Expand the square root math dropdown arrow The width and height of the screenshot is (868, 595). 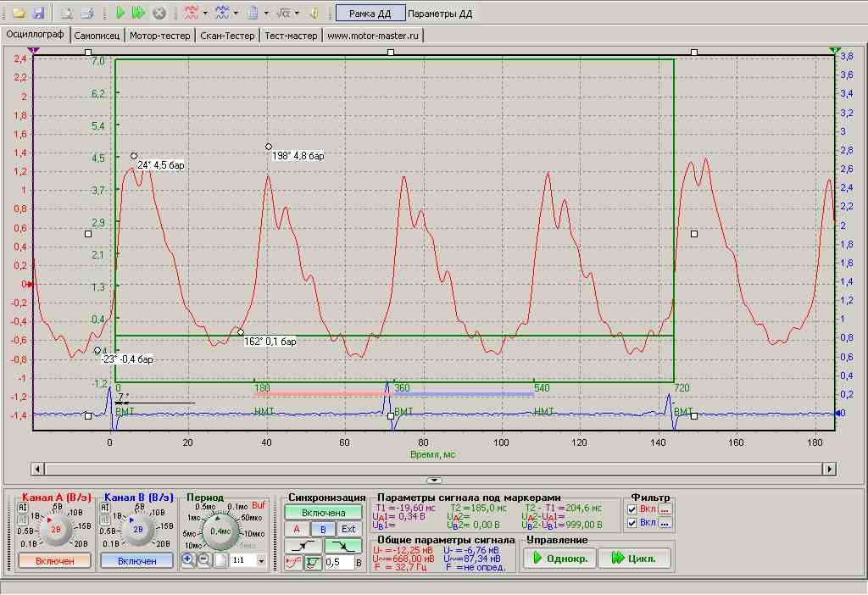click(x=297, y=14)
